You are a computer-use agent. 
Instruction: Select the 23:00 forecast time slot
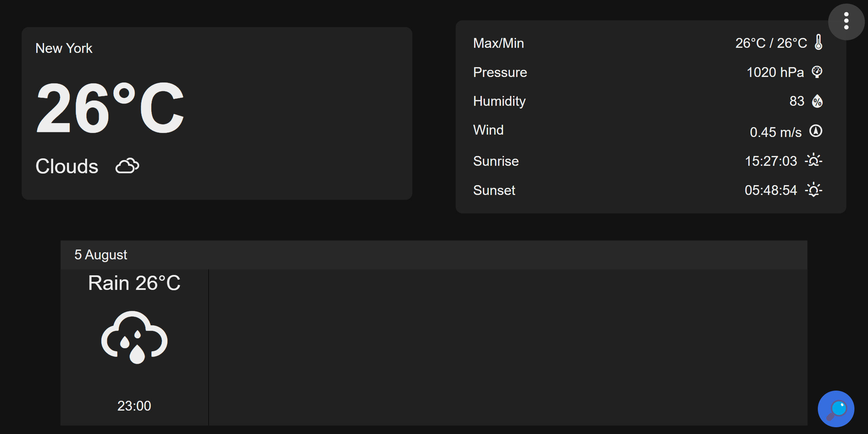click(x=134, y=406)
